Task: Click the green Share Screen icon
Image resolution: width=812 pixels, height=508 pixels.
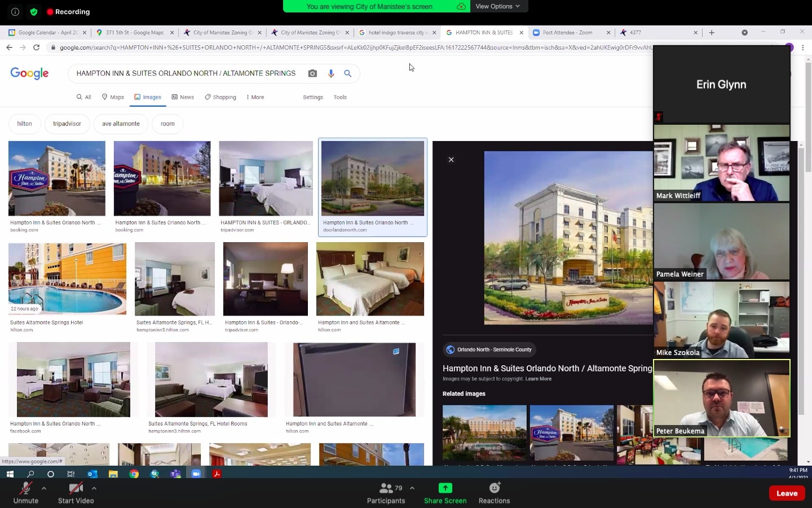Action: (x=445, y=488)
